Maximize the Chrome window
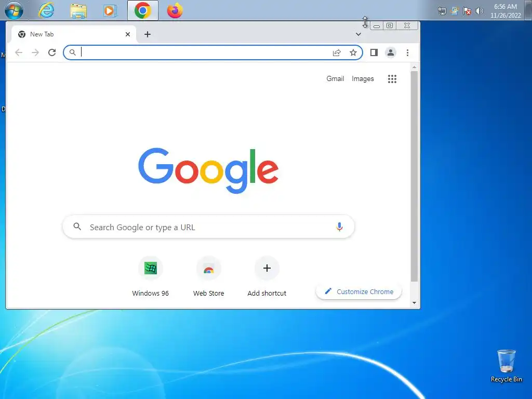 click(x=390, y=26)
